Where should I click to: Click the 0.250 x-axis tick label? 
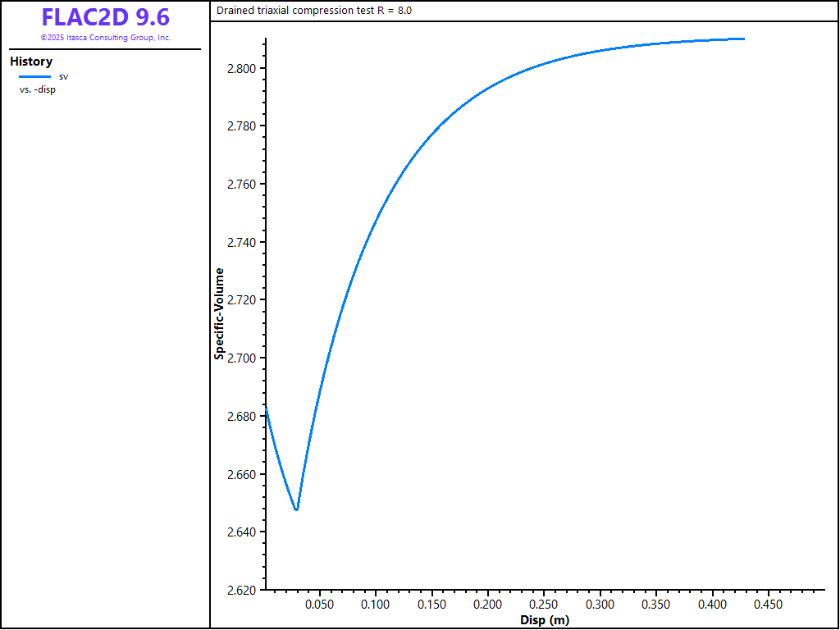click(544, 605)
